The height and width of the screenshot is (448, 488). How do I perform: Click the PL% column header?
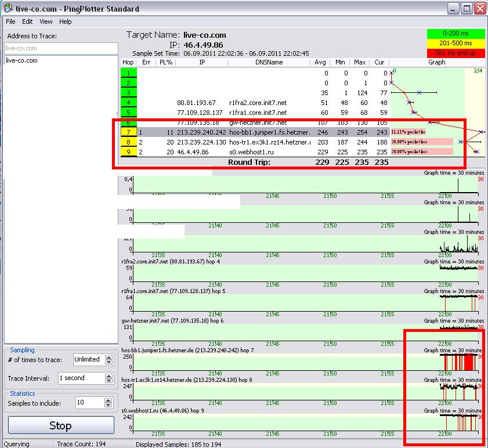(166, 62)
